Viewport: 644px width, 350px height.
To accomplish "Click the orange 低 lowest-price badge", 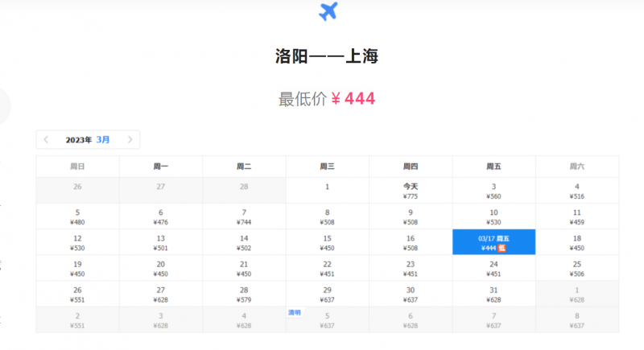I will click(501, 249).
